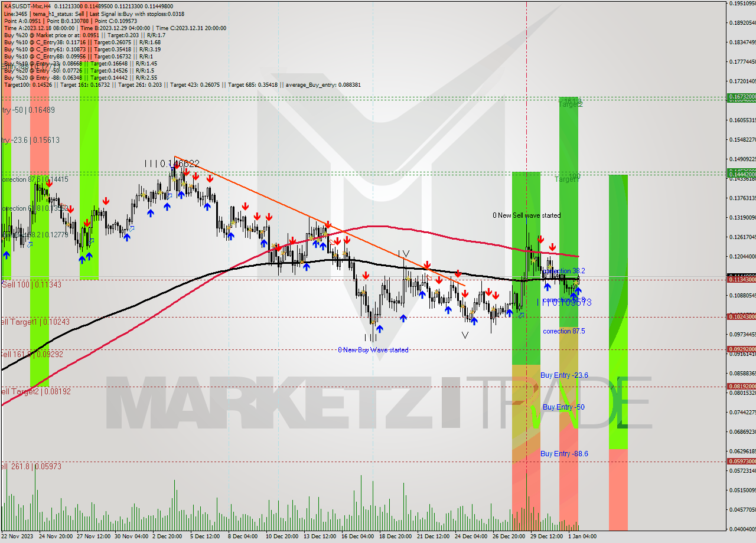Click the '8 Dec 04:00' time label
This screenshot has height=543, width=756.
tap(243, 537)
